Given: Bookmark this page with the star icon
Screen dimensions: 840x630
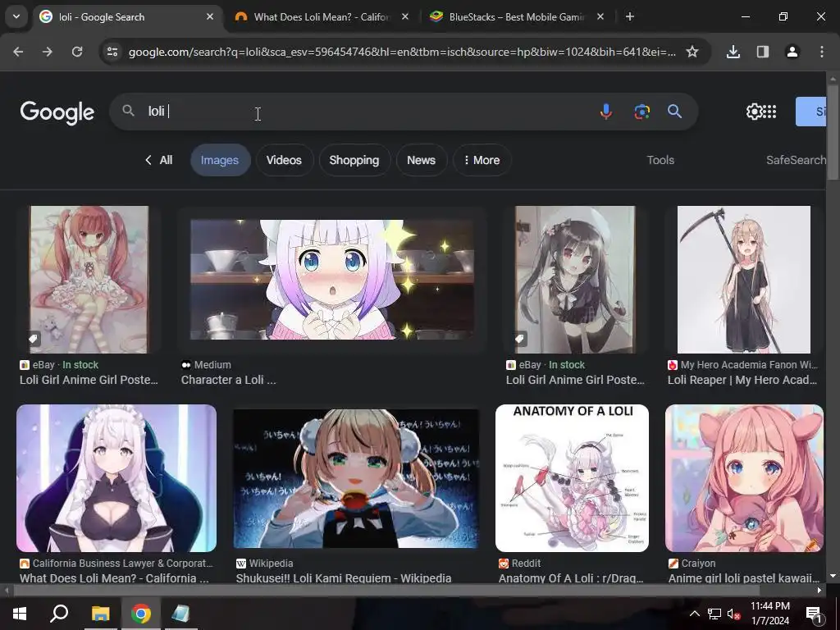Looking at the screenshot, I should click(692, 52).
